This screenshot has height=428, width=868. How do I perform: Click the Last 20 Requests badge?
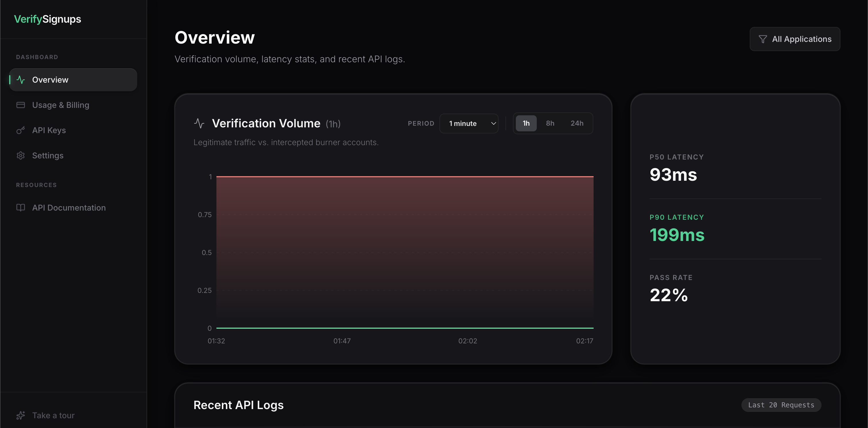(x=781, y=405)
